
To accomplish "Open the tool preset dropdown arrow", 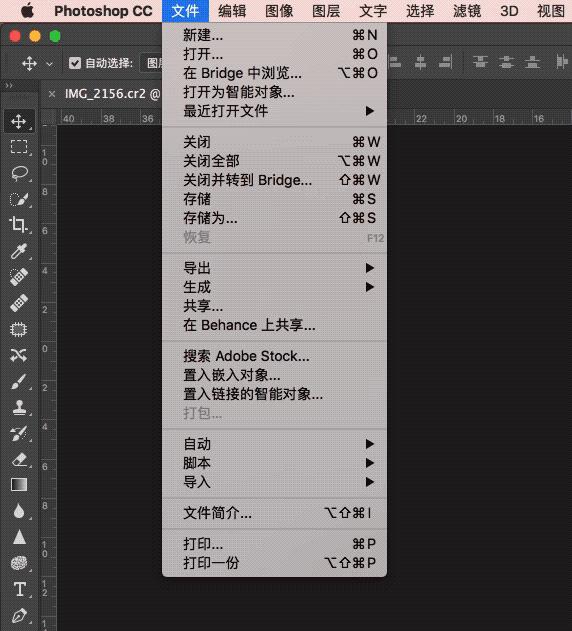I will point(50,64).
